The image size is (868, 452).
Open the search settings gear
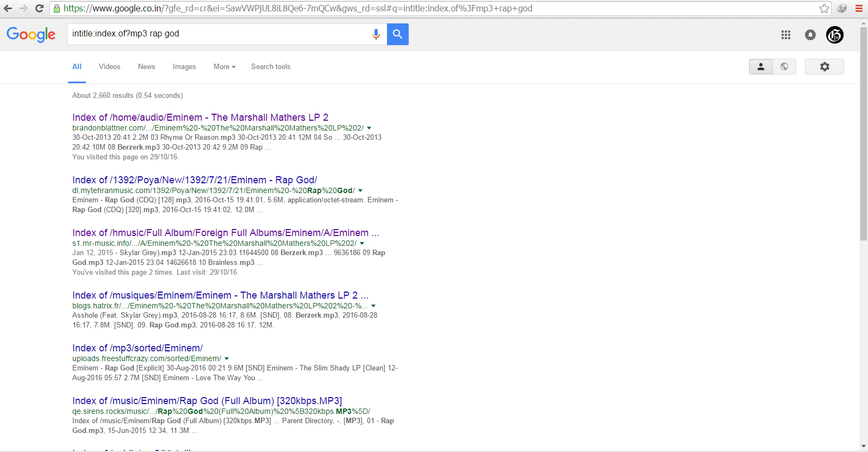825,66
